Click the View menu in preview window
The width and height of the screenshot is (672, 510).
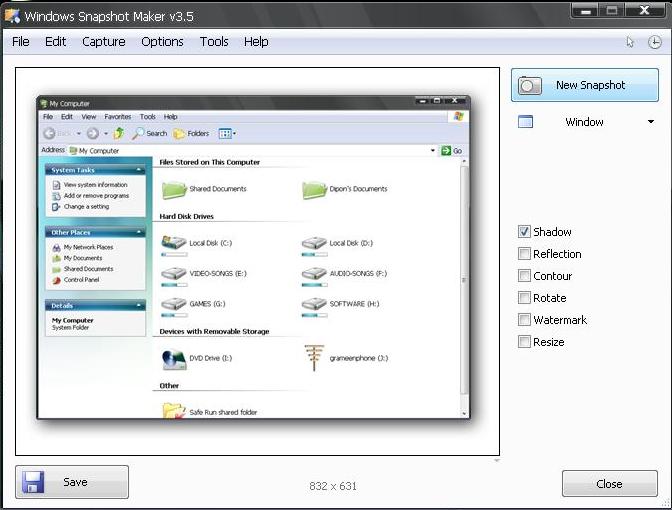point(89,117)
